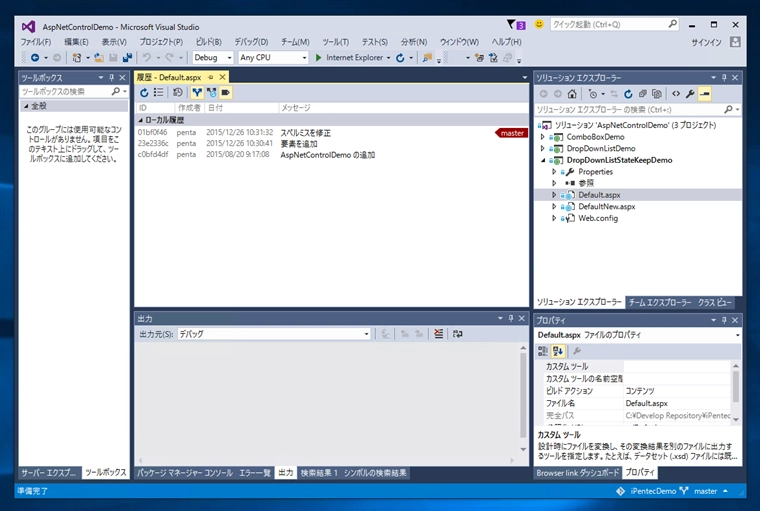Click pending changes filter clock icon
This screenshot has width=760, height=511.
[x=592, y=94]
